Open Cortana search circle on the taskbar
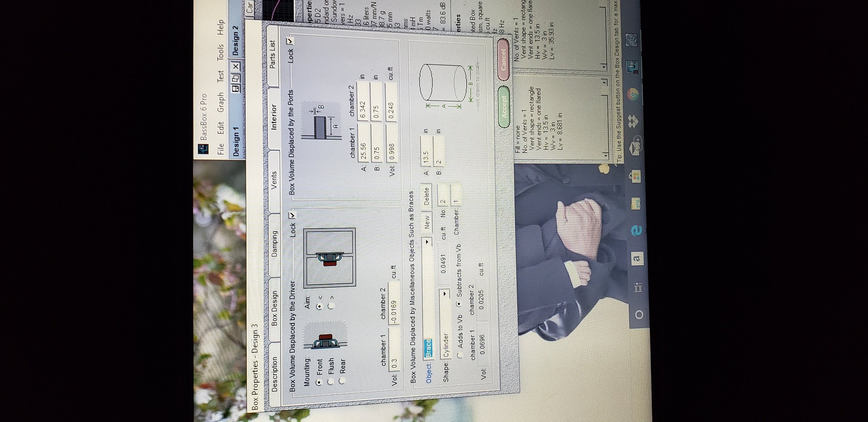This screenshot has height=422, width=868. click(x=639, y=315)
